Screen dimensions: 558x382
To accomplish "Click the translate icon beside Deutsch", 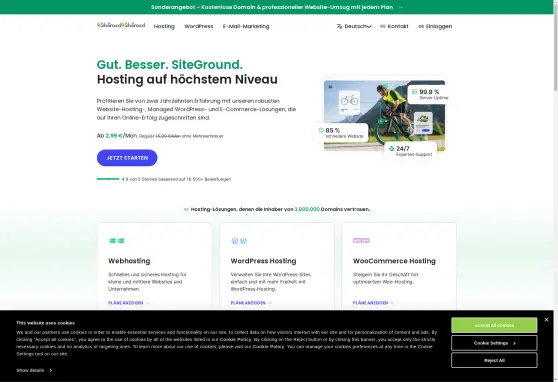I will click(x=339, y=26).
